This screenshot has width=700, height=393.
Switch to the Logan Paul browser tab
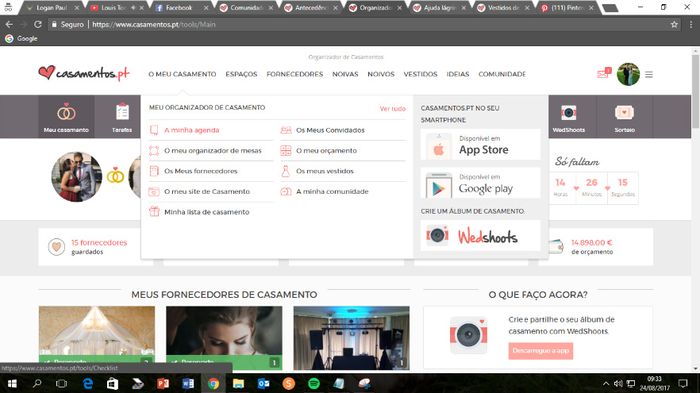tap(51, 8)
